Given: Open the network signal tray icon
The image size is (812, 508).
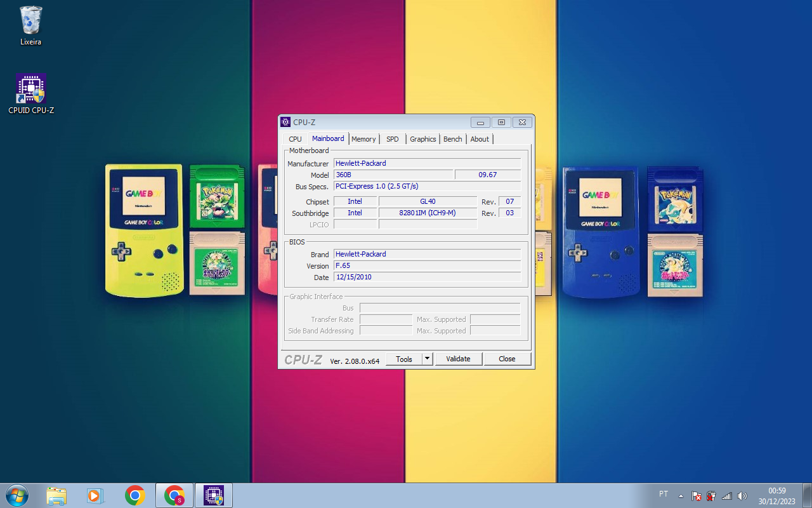Looking at the screenshot, I should point(727,496).
